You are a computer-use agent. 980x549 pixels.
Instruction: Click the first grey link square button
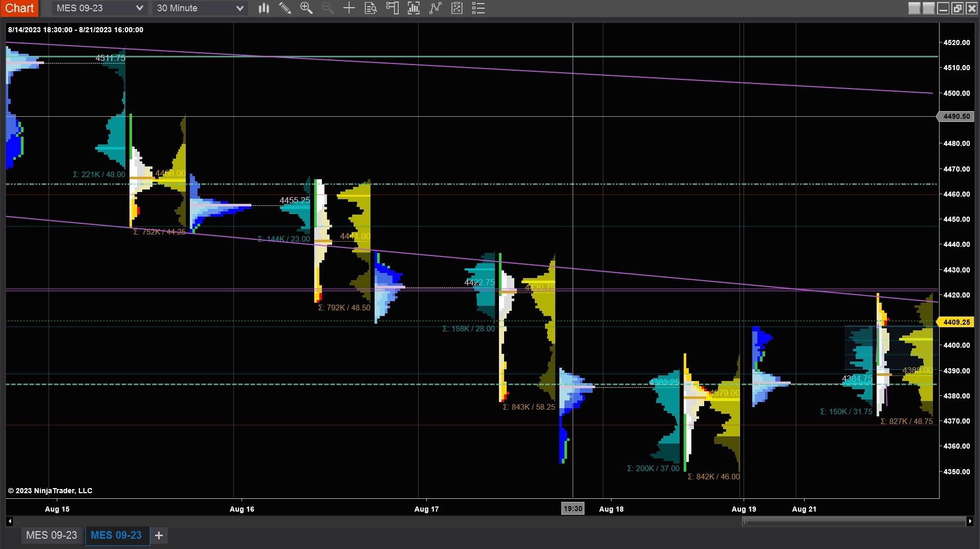914,8
